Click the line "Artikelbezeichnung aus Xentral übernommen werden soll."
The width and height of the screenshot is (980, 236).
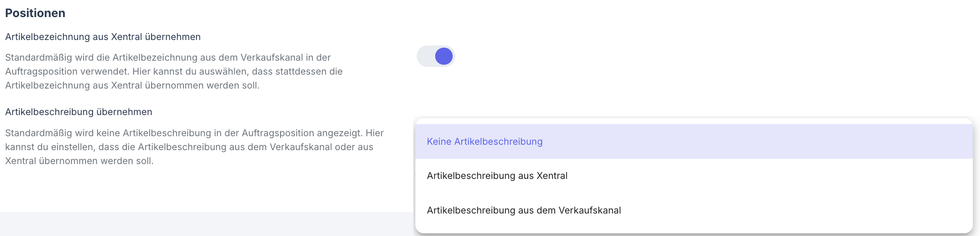click(x=132, y=85)
